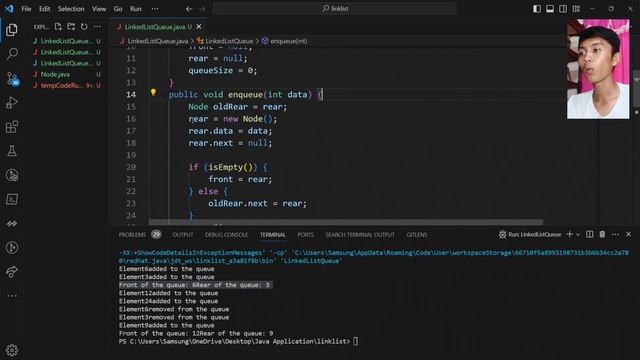Switch to the Debug Console tab
The height and width of the screenshot is (360, 640).
226,235
